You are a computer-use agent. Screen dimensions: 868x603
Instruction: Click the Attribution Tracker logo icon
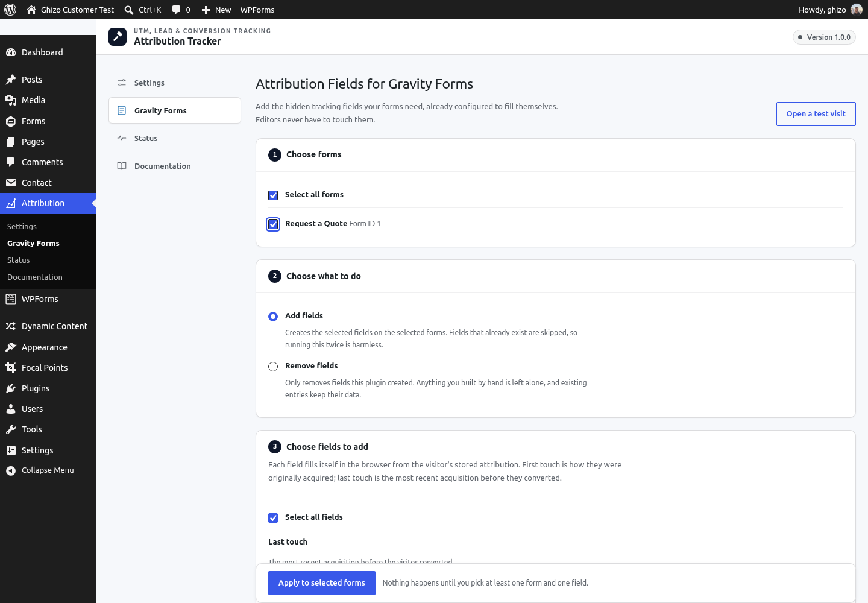click(118, 37)
